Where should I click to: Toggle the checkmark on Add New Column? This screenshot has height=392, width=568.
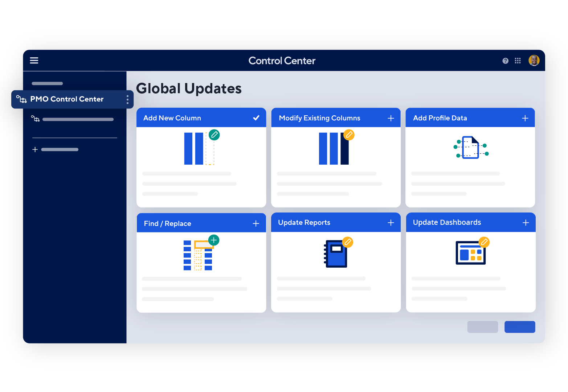click(x=257, y=117)
